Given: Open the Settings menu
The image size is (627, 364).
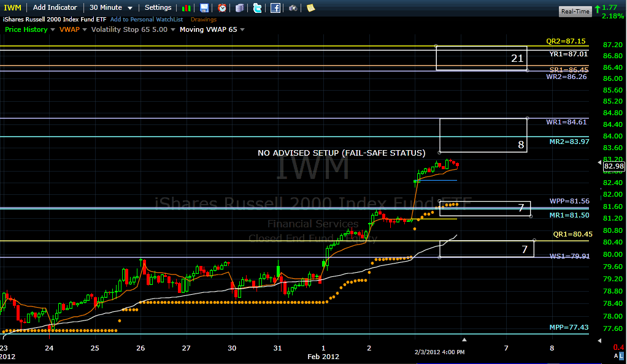Looking at the screenshot, I should [x=158, y=7].
